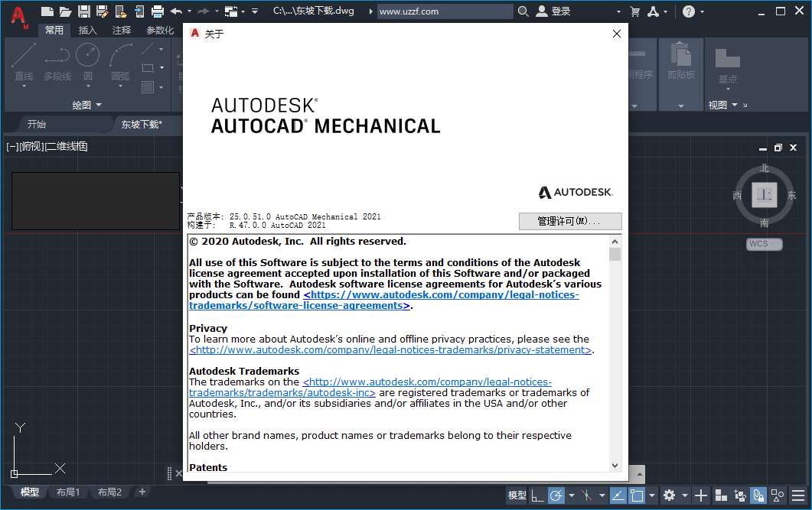
Task: Open Autodesk App Store cart icon
Action: (635, 11)
